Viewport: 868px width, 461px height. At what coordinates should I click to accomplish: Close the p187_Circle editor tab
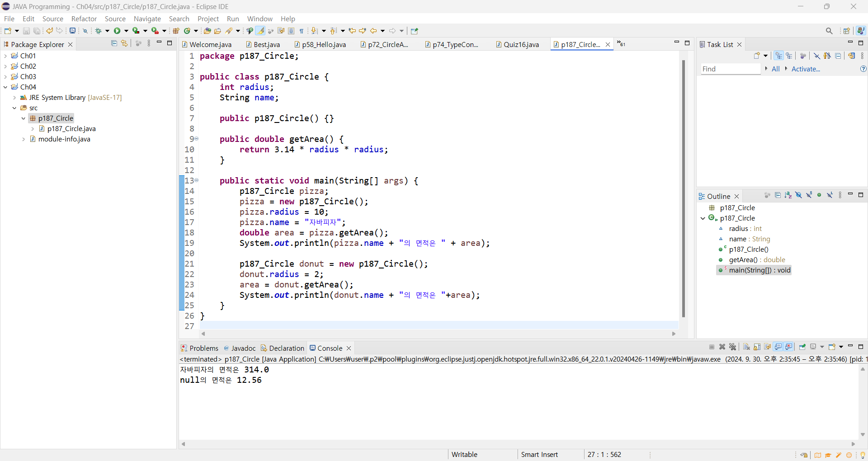tap(608, 44)
